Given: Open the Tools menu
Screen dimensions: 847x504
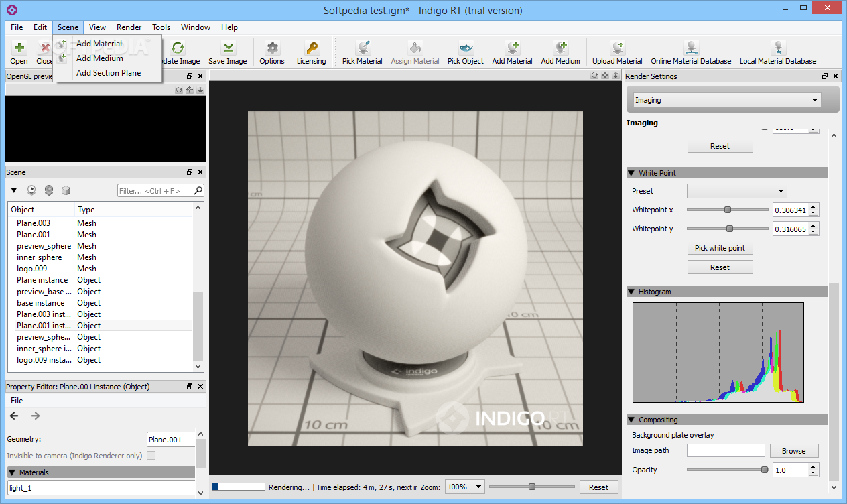Looking at the screenshot, I should pyautogui.click(x=161, y=27).
